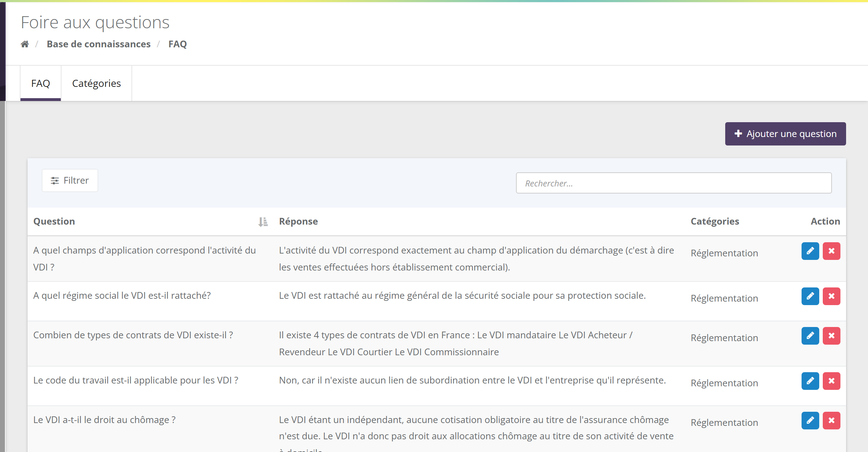Select text 'Le VDI a-t-il le droit au chômage ?'

pos(104,420)
